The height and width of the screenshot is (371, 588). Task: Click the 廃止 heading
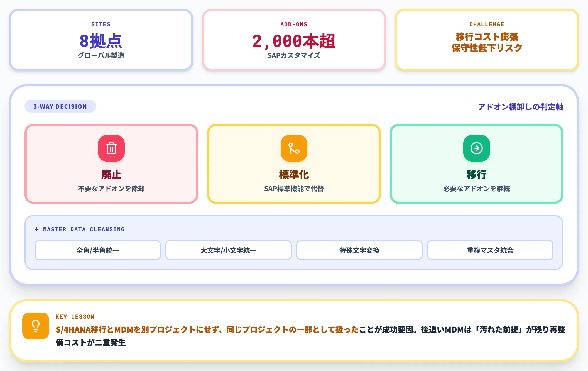pyautogui.click(x=111, y=175)
